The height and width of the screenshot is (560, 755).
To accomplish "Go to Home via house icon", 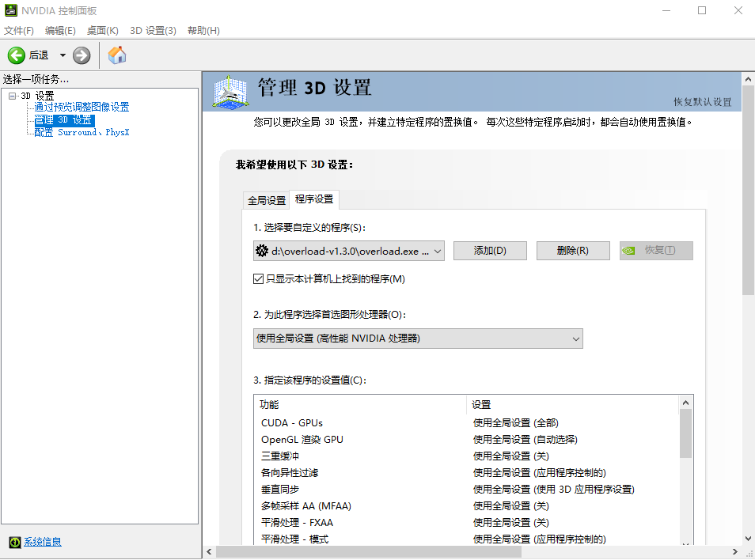I will coord(117,55).
